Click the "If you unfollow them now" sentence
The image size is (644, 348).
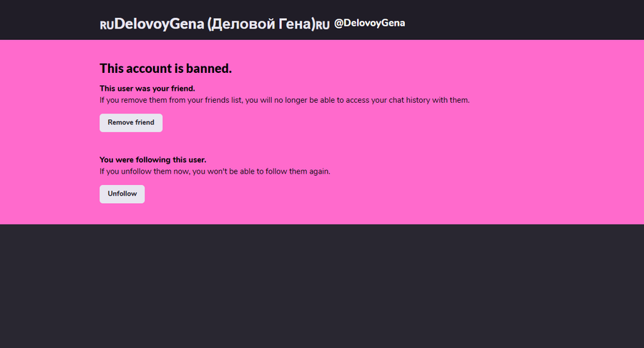pyautogui.click(x=215, y=171)
